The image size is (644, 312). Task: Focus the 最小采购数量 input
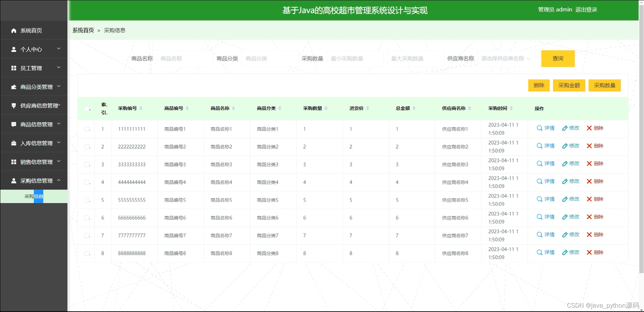point(355,58)
